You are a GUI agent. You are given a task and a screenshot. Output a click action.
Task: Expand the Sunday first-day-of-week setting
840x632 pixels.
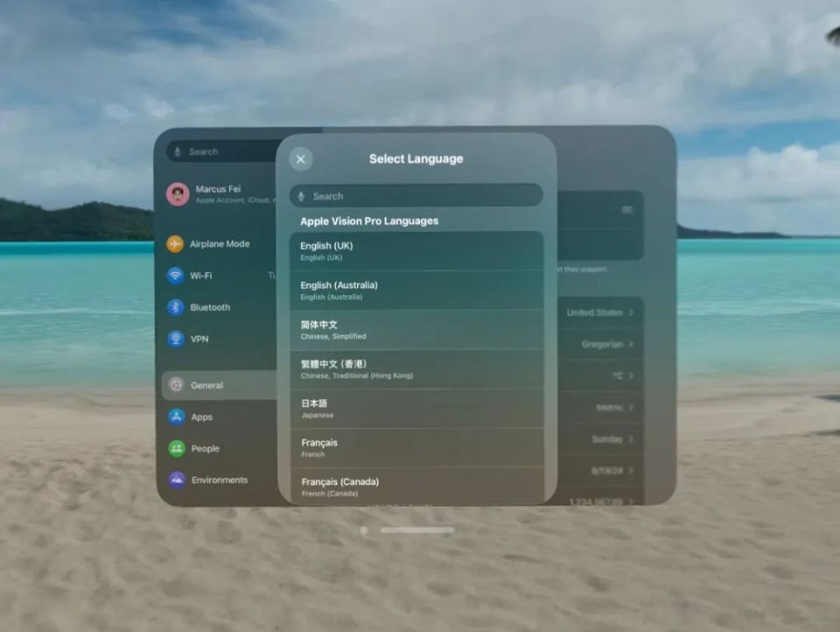tap(608, 439)
